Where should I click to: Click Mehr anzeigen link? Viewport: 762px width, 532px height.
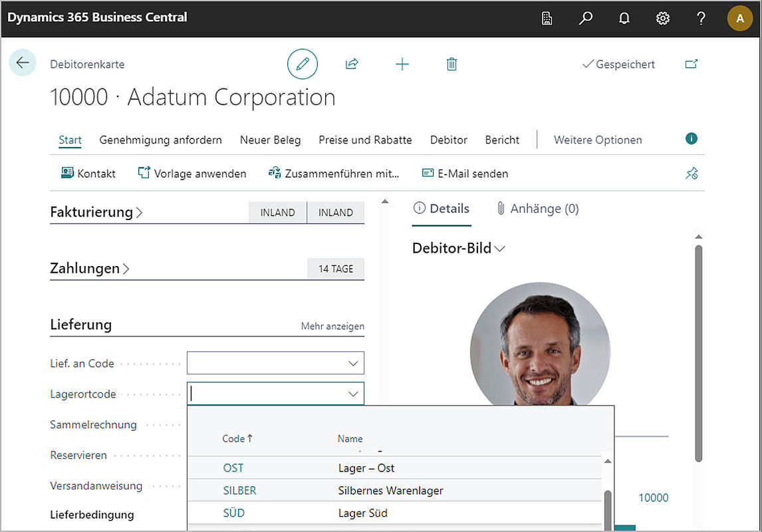coord(332,326)
